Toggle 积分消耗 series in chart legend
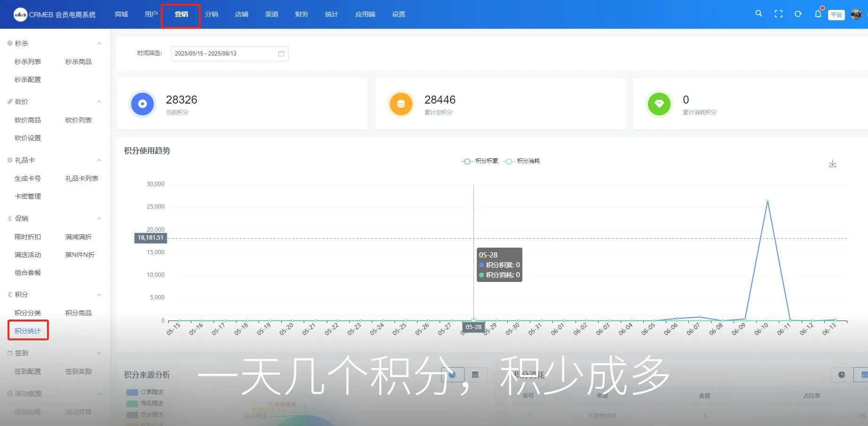The height and width of the screenshot is (426, 868). point(521,161)
